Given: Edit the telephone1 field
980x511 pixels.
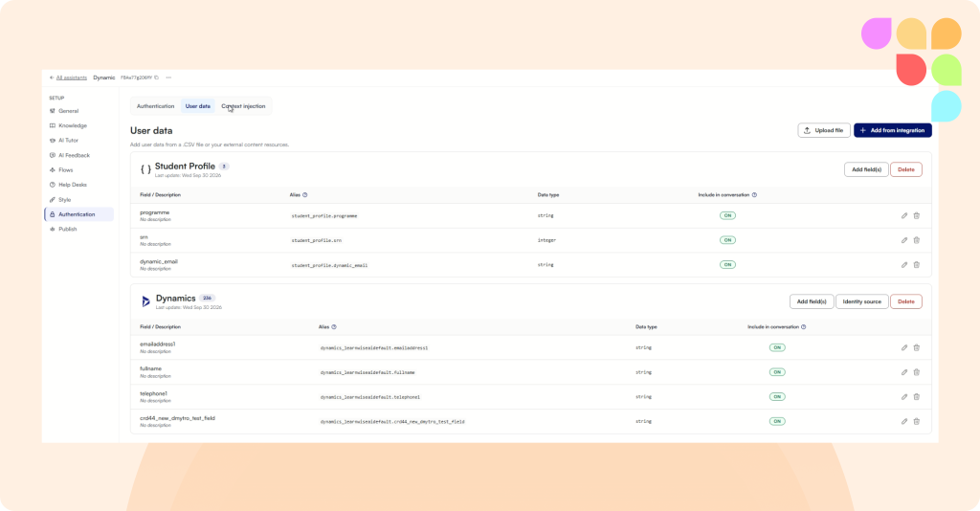Looking at the screenshot, I should coord(904,397).
